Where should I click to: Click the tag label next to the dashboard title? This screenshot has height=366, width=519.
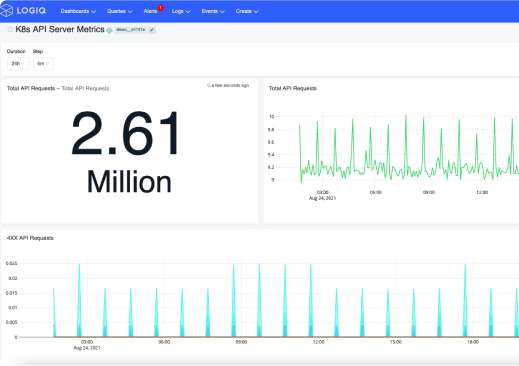point(130,30)
